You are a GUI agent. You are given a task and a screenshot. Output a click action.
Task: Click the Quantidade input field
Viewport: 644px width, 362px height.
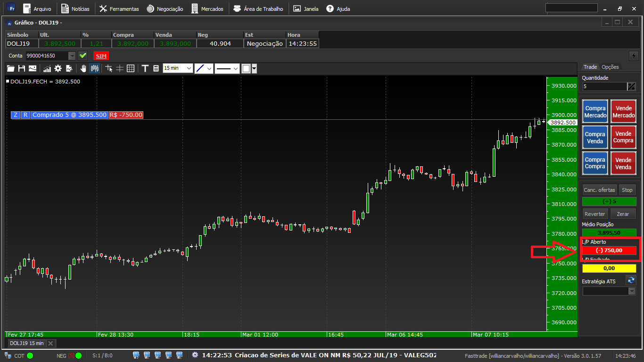click(x=604, y=87)
